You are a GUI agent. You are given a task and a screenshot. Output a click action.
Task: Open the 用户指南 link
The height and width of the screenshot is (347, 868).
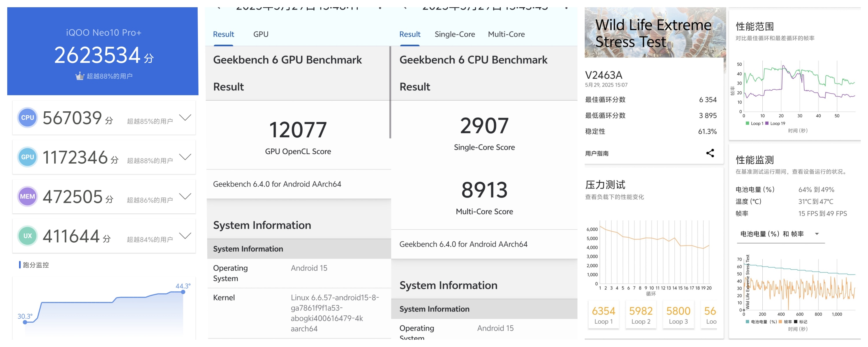click(597, 154)
